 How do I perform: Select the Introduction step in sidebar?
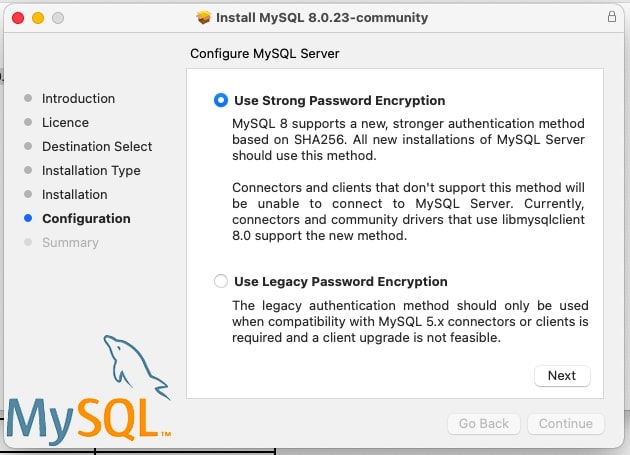(x=78, y=99)
